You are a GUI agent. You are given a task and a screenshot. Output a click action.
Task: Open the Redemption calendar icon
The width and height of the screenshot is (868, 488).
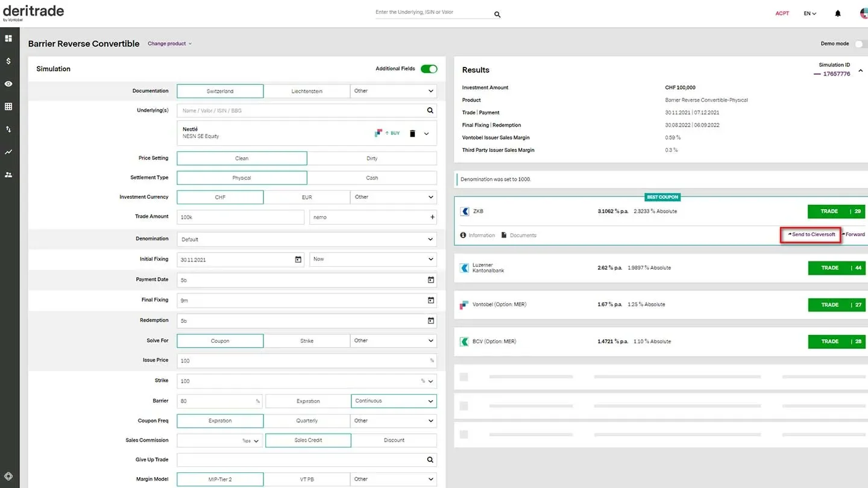tap(430, 321)
